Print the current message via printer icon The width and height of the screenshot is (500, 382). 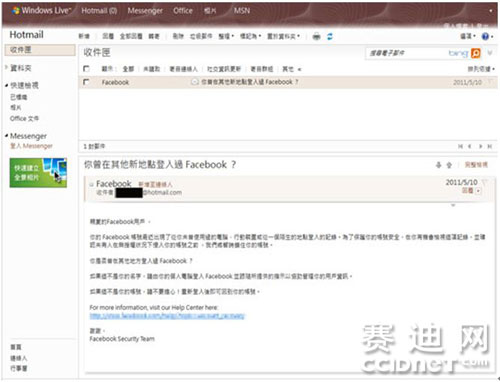pos(316,36)
